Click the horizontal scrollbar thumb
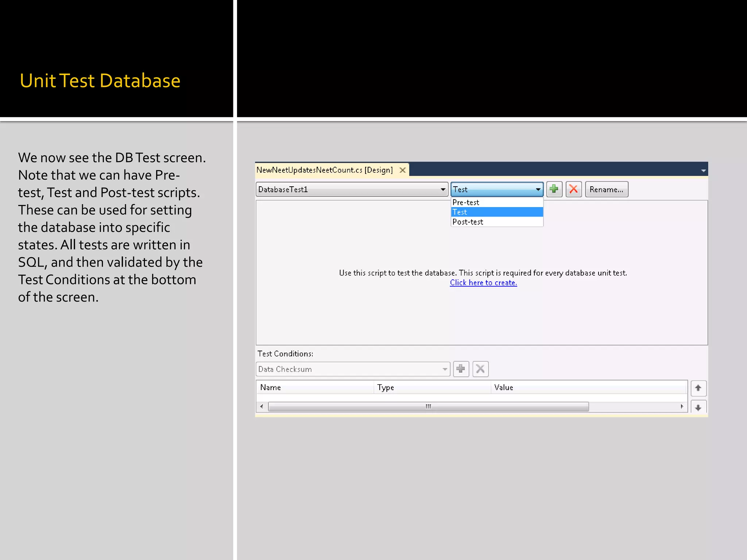The height and width of the screenshot is (560, 747). tap(428, 407)
